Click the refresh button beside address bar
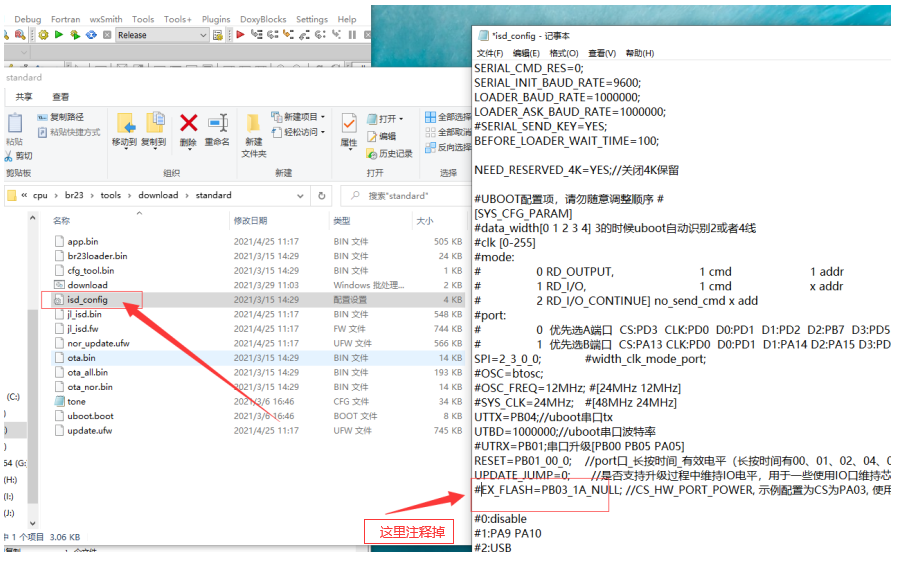 click(x=322, y=196)
